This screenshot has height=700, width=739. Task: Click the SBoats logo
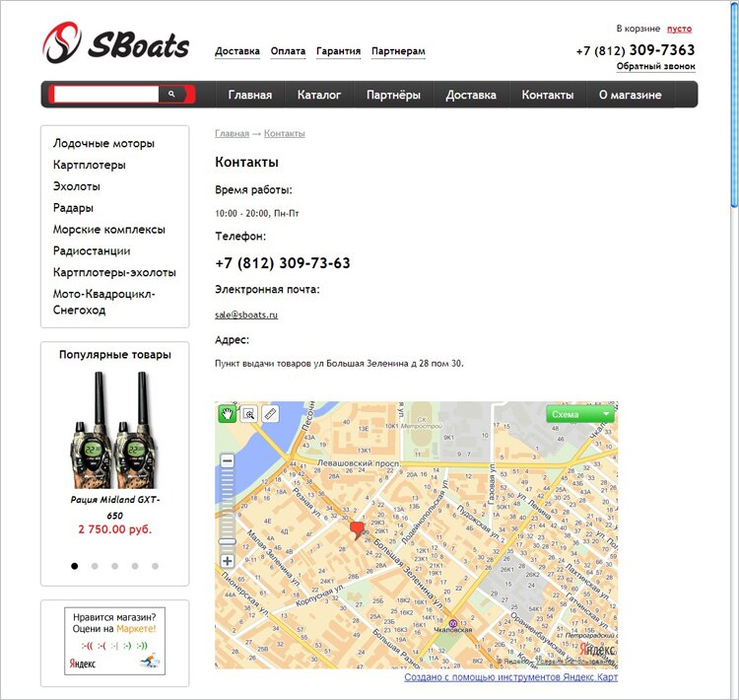coord(116,43)
